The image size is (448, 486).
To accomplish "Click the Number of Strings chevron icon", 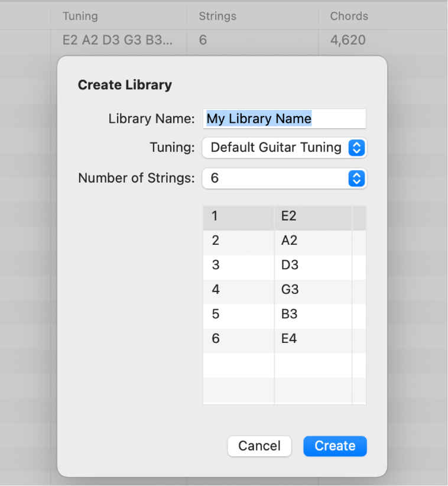I will [356, 178].
